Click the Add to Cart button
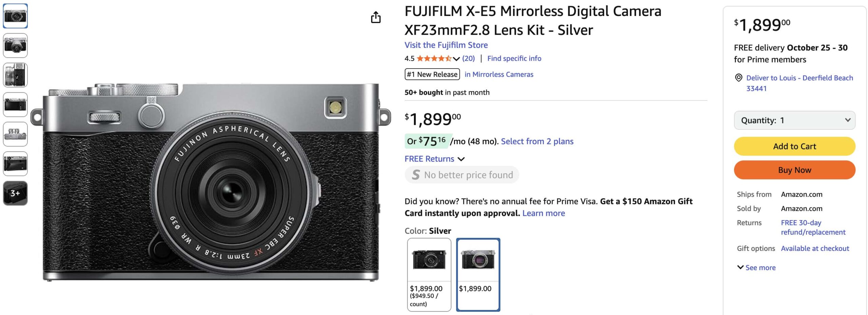 pos(794,146)
